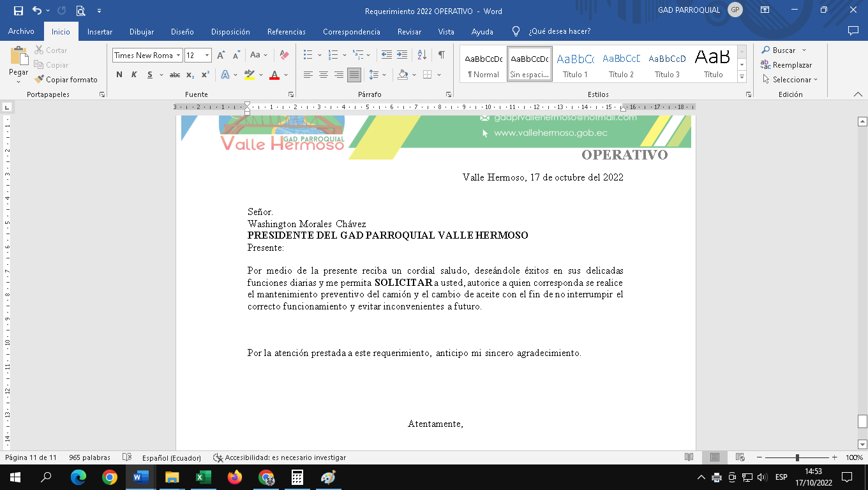
Task: Apply the Título 1 style
Action: point(575,64)
